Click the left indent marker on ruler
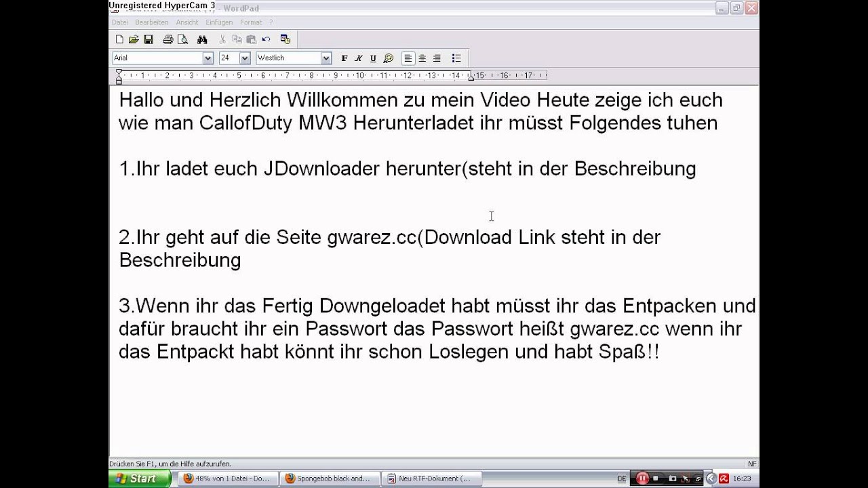868x488 pixels. point(119,78)
